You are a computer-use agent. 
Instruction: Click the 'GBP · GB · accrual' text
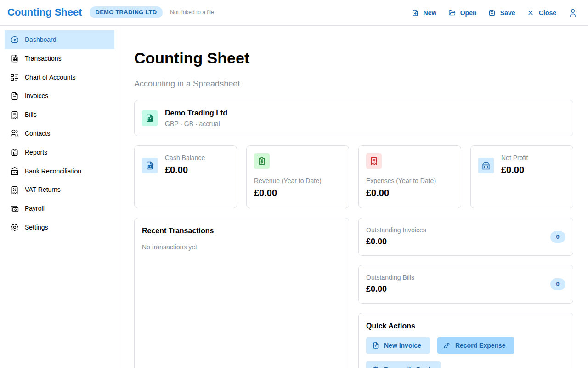tap(192, 124)
